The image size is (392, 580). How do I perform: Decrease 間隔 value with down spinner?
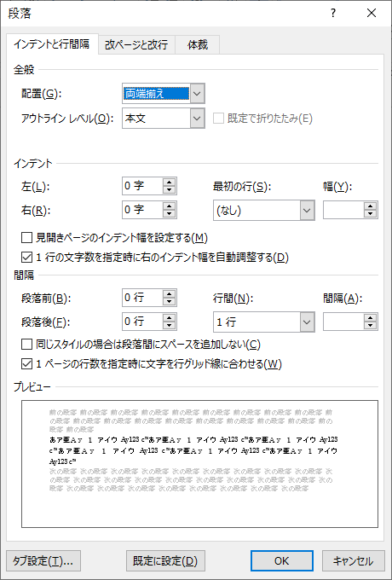pos(370,326)
